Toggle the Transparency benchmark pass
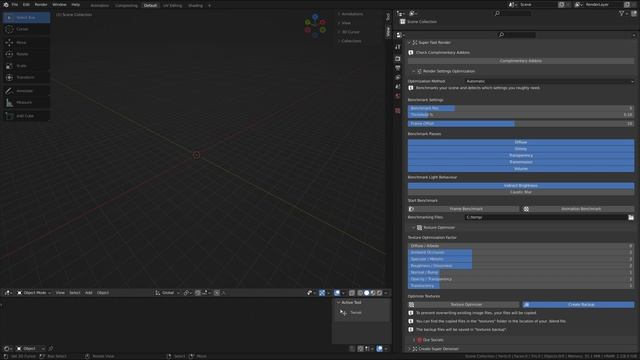This screenshot has width=640, height=360. click(x=521, y=156)
